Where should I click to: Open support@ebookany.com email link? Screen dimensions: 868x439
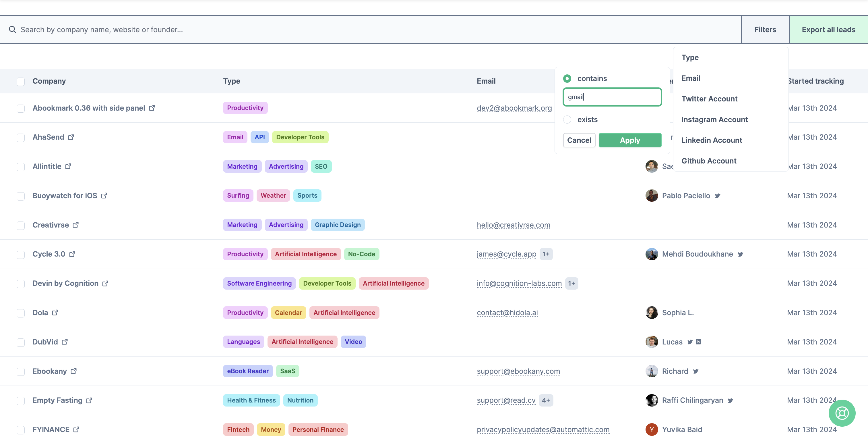pyautogui.click(x=518, y=371)
